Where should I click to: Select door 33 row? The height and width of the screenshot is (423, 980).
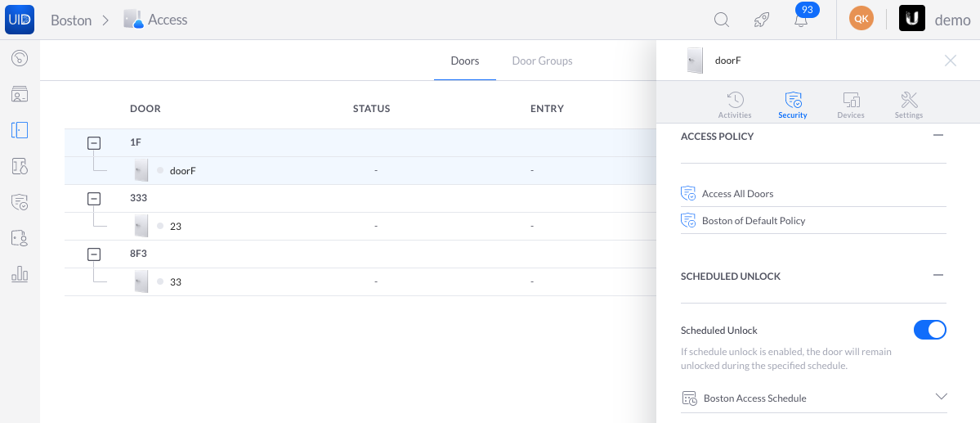(x=360, y=281)
